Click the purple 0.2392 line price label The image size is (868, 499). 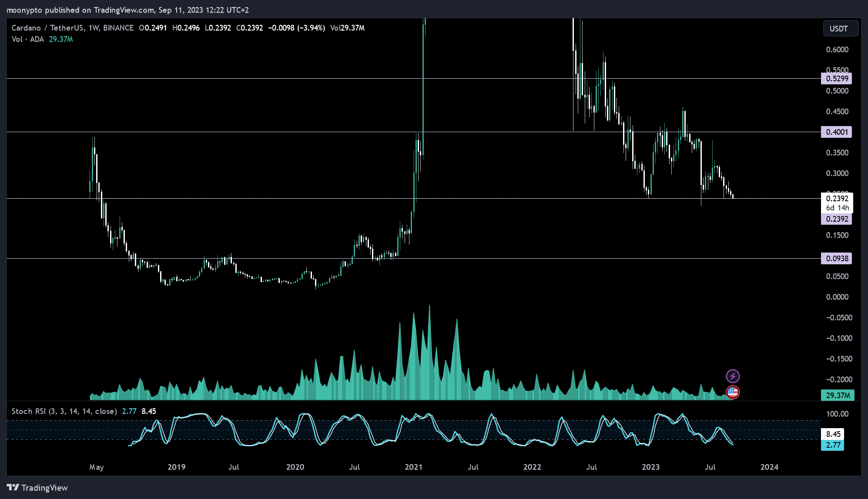coord(836,219)
